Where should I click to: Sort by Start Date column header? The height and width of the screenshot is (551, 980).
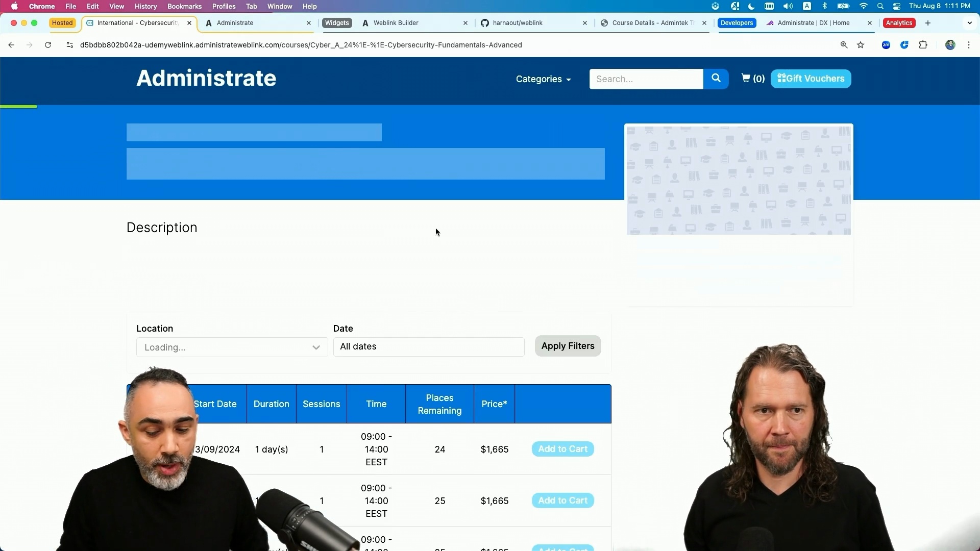tap(215, 404)
